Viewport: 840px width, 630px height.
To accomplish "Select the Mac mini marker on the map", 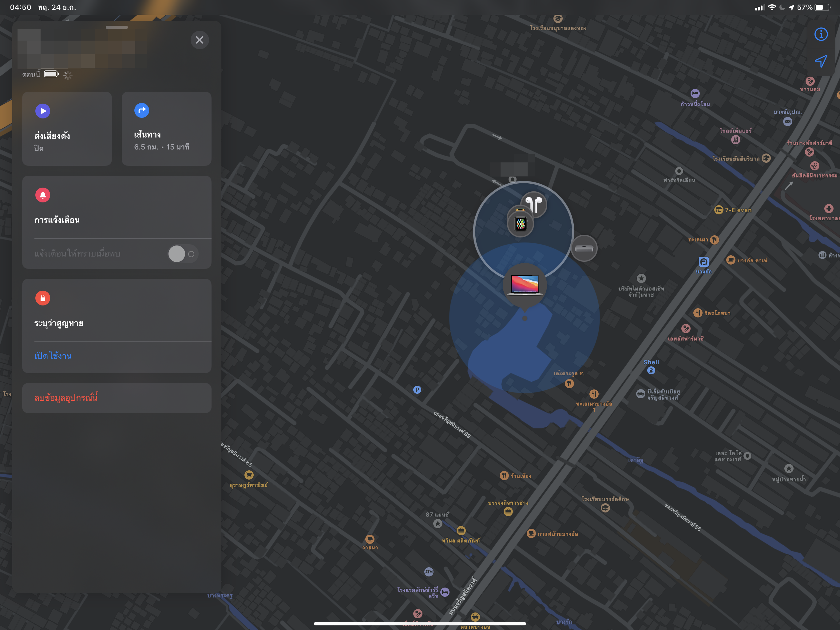I will coord(584,249).
